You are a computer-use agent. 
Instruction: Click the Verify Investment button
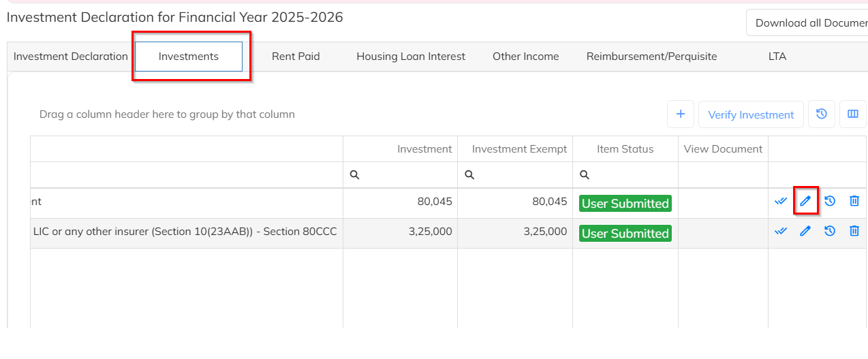(x=751, y=115)
